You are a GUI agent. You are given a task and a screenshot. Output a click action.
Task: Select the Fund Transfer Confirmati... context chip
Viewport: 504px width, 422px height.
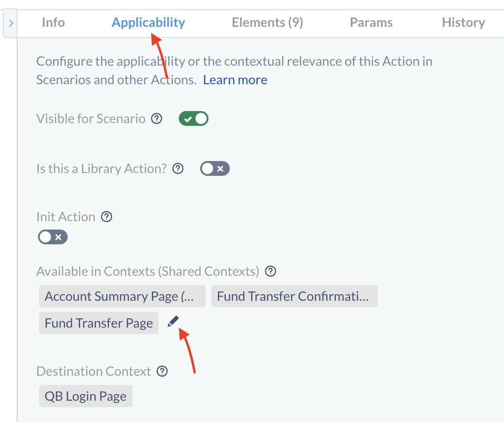[295, 296]
